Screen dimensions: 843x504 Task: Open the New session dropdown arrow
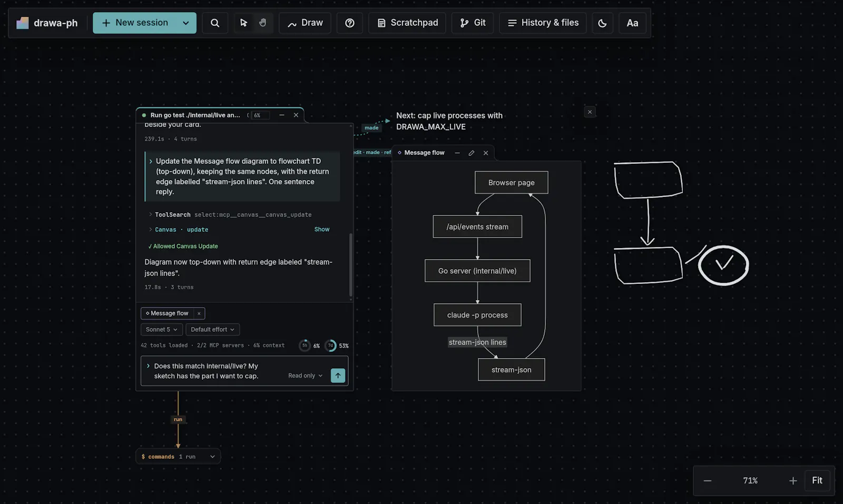186,23
